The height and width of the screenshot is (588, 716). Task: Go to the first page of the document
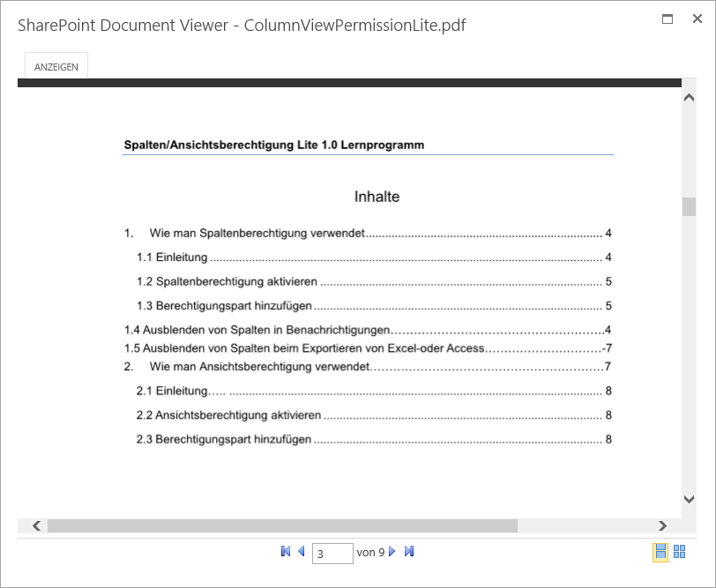coord(286,552)
